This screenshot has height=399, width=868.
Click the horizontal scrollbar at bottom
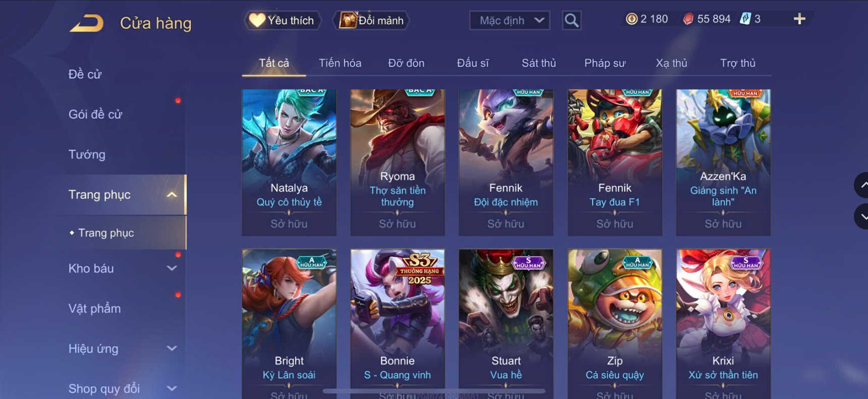(x=434, y=391)
